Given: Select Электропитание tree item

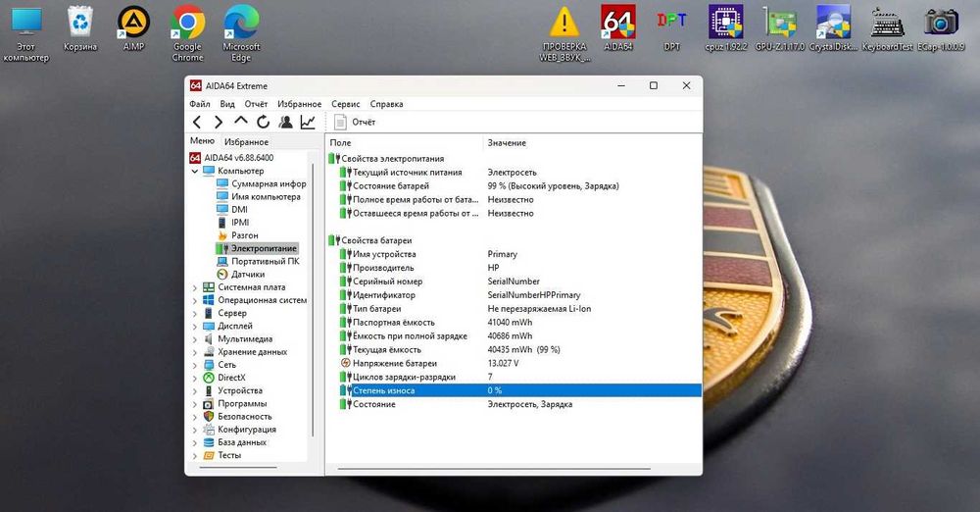Looking at the screenshot, I should (257, 248).
